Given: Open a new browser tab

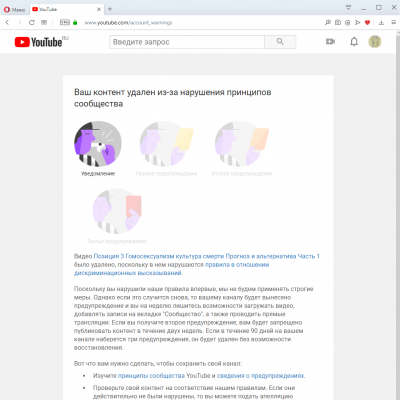Looking at the screenshot, I should (x=110, y=9).
